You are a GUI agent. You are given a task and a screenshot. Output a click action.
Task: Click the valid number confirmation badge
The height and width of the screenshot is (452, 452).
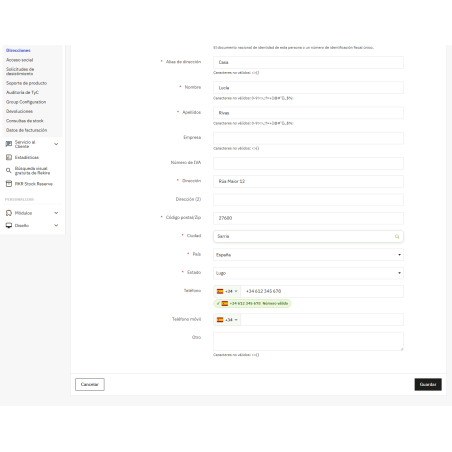pyautogui.click(x=252, y=304)
